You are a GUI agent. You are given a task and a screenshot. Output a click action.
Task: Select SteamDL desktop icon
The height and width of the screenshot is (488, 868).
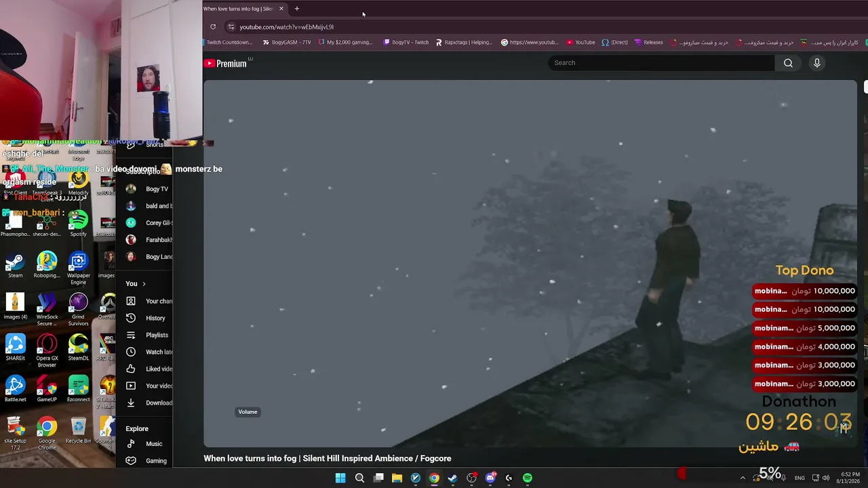pyautogui.click(x=78, y=348)
